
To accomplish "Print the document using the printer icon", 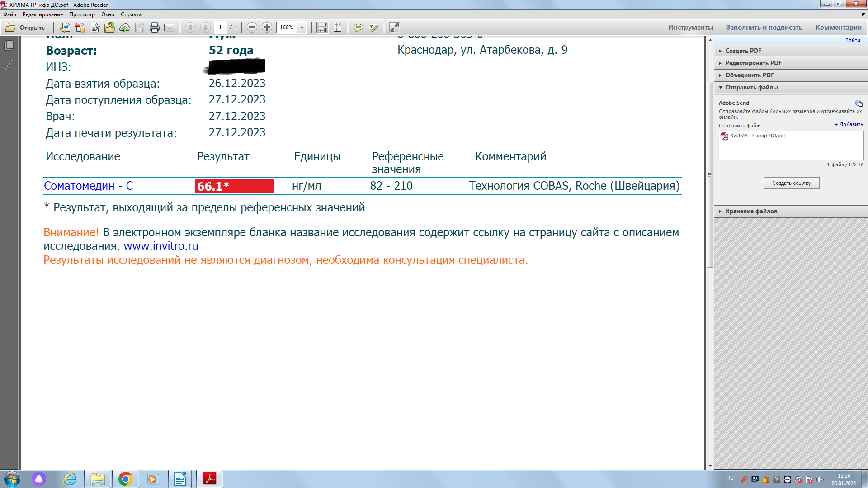I will (x=155, y=28).
